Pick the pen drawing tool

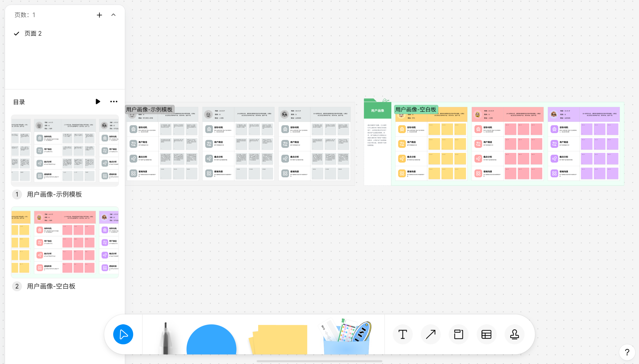[x=165, y=338]
